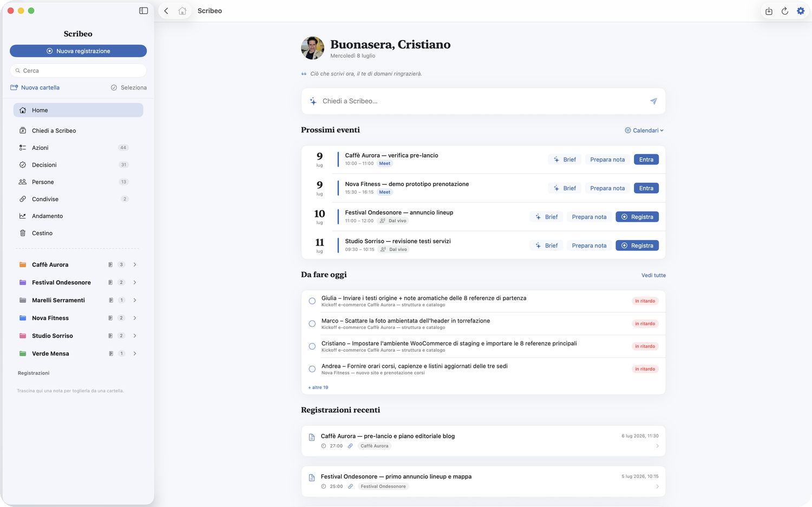This screenshot has height=507, width=812.
Task: Tick Andrea's orari corsi task
Action: (x=312, y=369)
